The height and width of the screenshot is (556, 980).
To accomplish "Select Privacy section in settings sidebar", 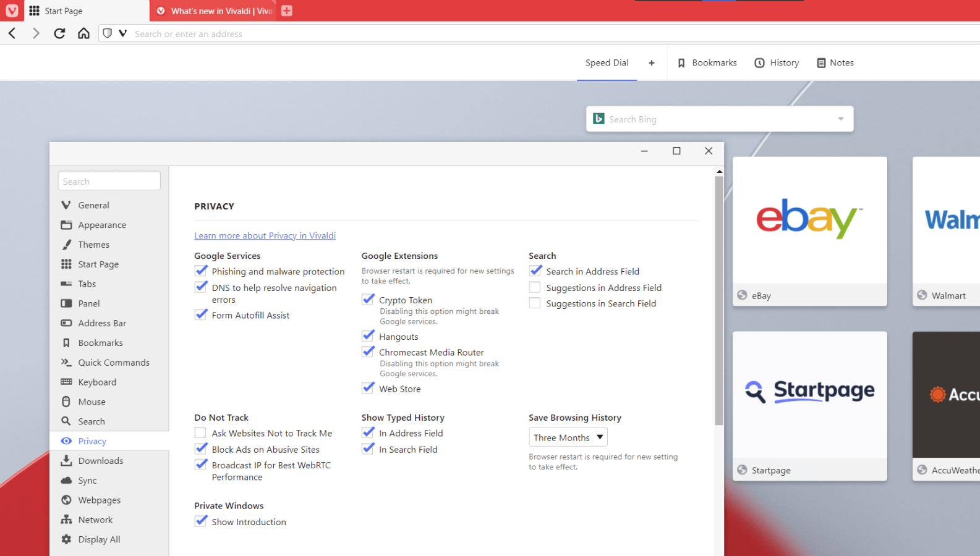I will tap(109, 441).
